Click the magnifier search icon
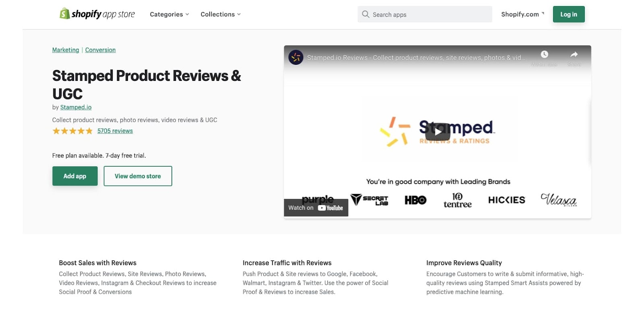This screenshot has width=644, height=318. point(365,14)
